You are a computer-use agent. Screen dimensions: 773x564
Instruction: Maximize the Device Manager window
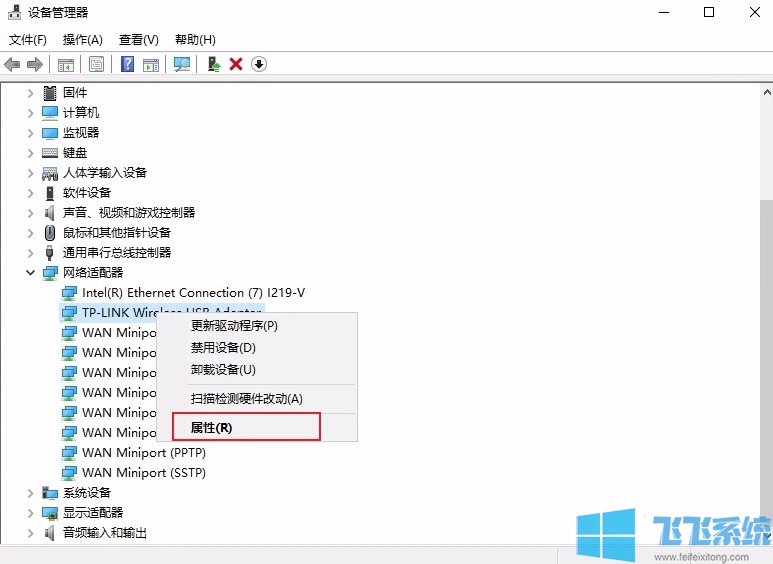[709, 12]
